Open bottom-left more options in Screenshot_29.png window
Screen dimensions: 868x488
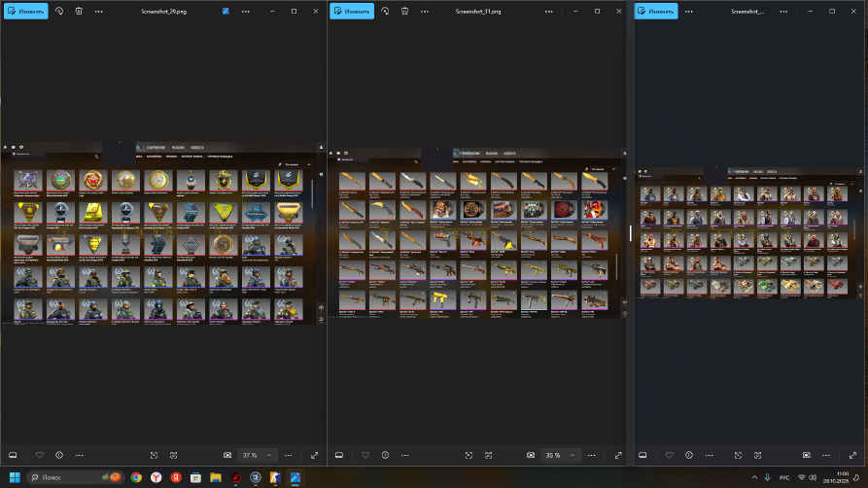coord(79,455)
